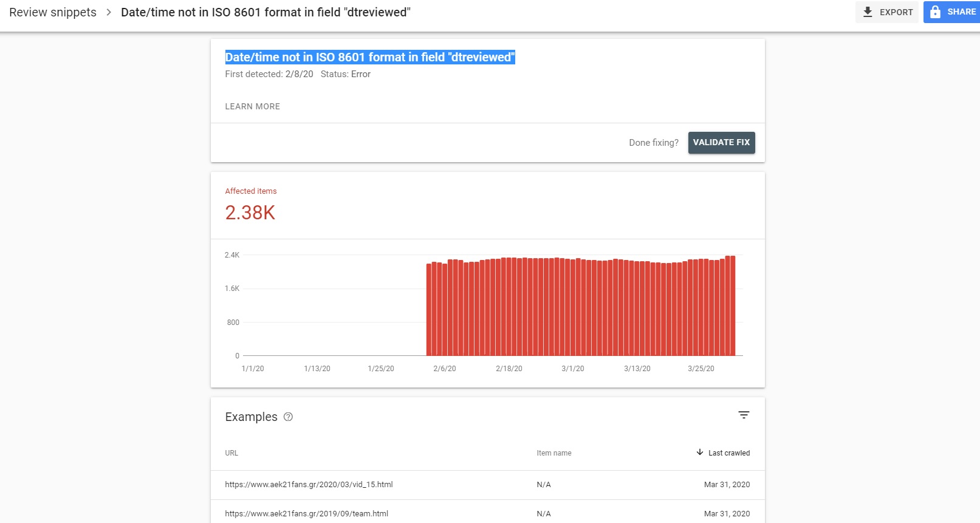This screenshot has width=980, height=523.
Task: Click the 2.4K axis label
Action: 232,255
